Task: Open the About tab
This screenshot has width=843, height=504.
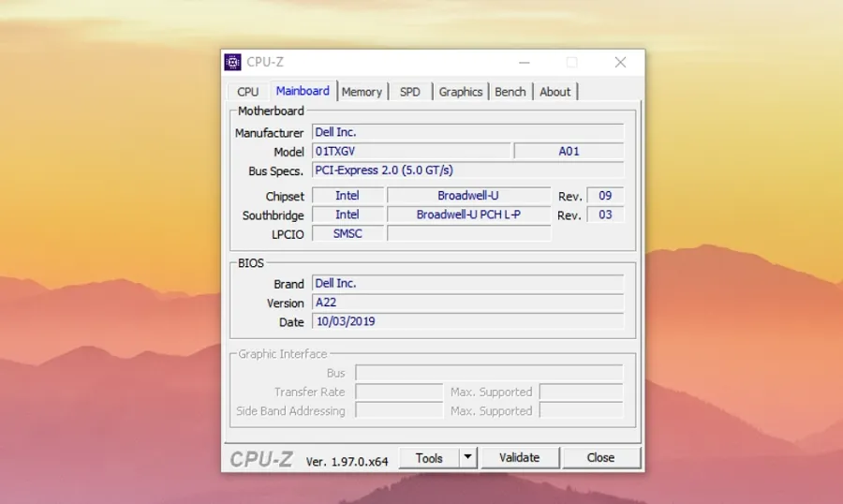Action: pos(555,92)
